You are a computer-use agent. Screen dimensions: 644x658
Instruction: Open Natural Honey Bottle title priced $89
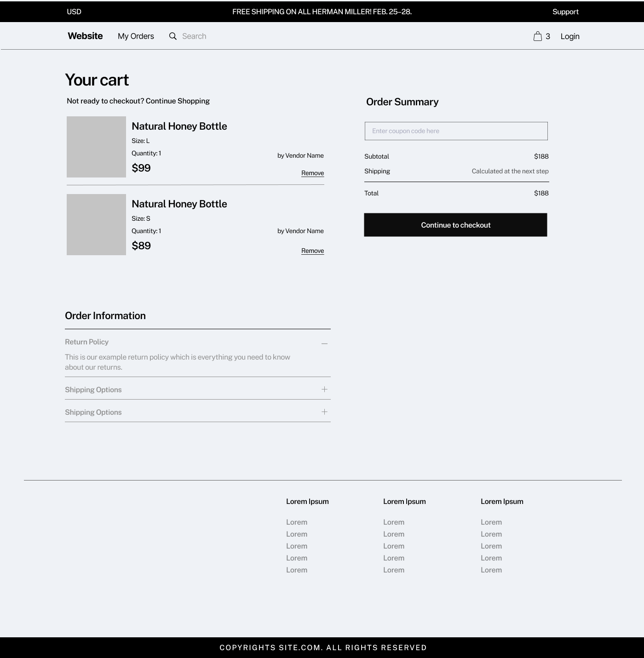pyautogui.click(x=179, y=204)
